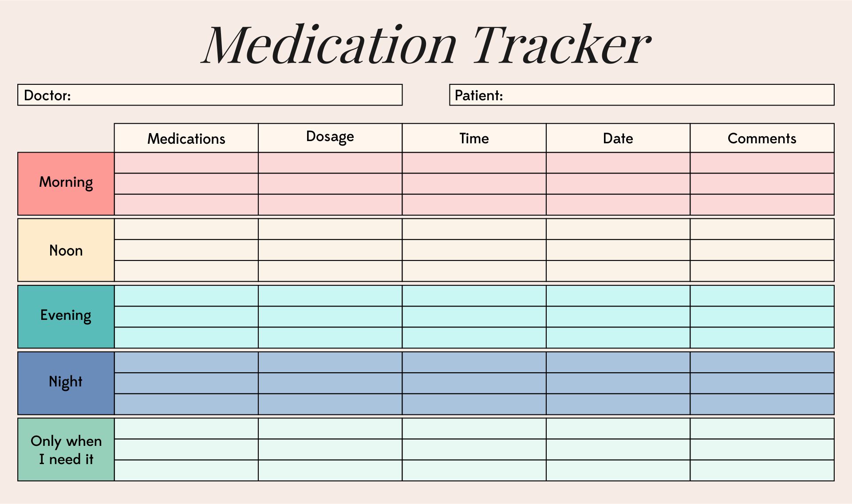Viewport: 852px width, 504px height.
Task: Click the Only when I need it label
Action: [66, 449]
